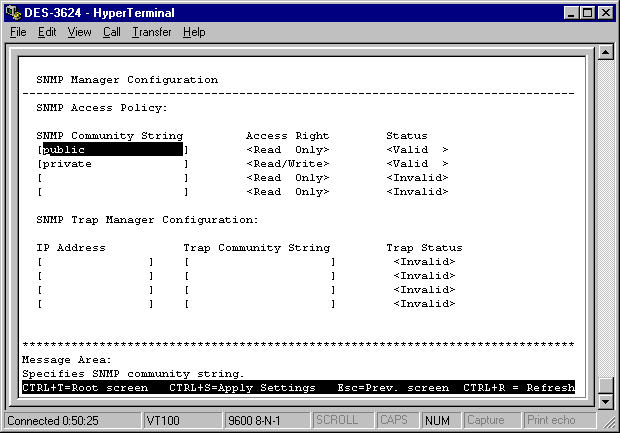Click the first Trap Community String field
The image size is (620, 435).
click(259, 262)
